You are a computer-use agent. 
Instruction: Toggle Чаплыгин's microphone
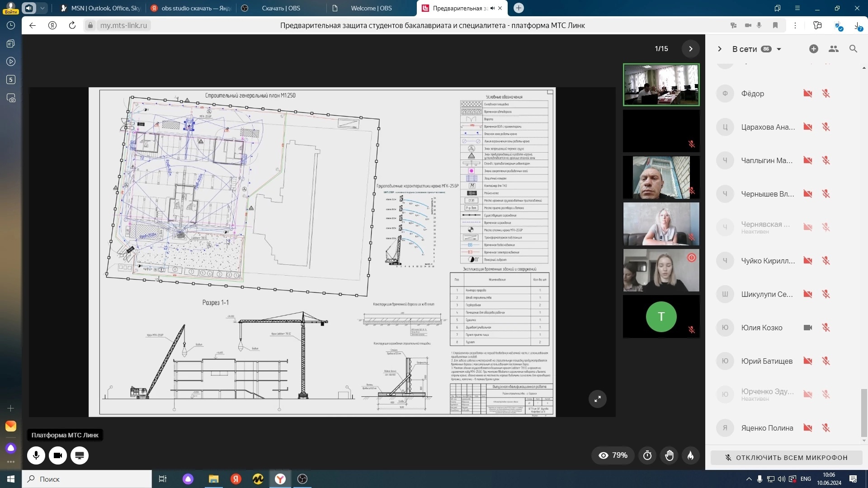pyautogui.click(x=826, y=160)
